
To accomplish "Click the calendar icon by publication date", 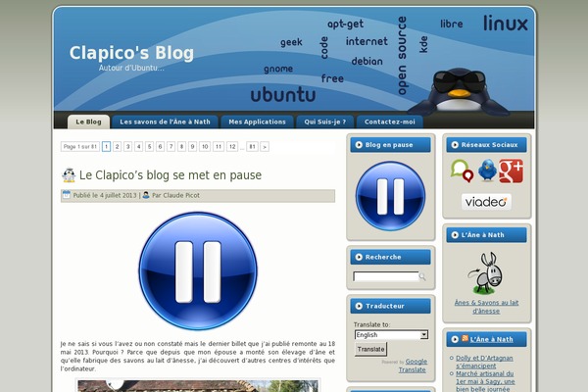I will pos(67,195).
